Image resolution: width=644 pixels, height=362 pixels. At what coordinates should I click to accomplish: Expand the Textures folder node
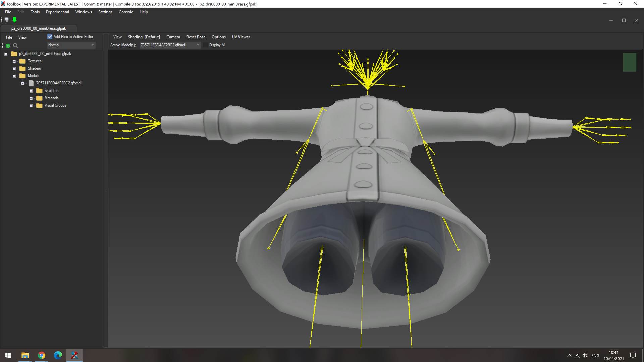click(14, 61)
